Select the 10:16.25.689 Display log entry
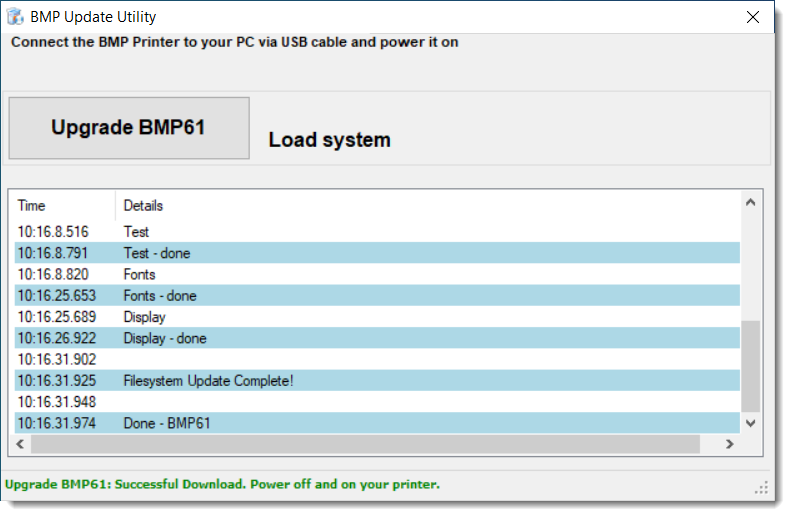The width and height of the screenshot is (790, 516). (145, 317)
